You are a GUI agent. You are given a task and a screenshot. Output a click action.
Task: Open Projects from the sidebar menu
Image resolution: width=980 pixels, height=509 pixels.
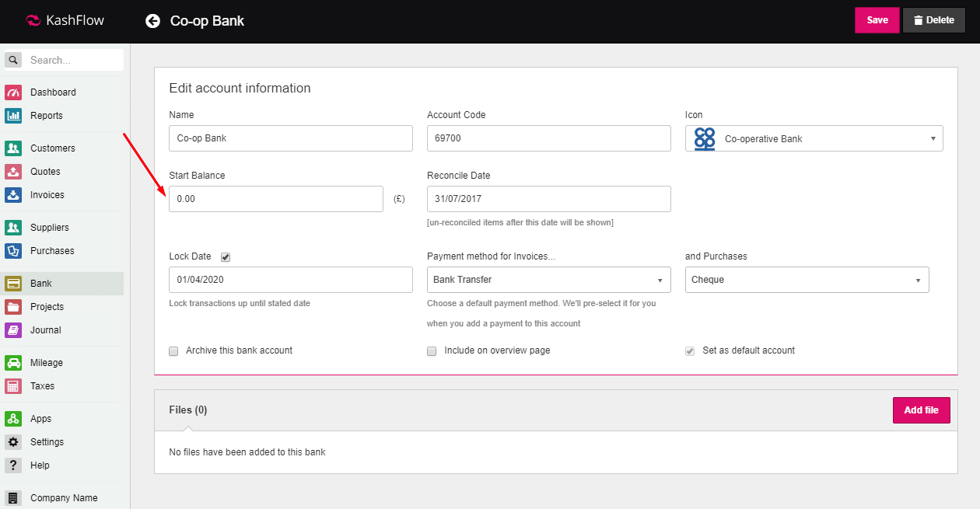tap(47, 307)
